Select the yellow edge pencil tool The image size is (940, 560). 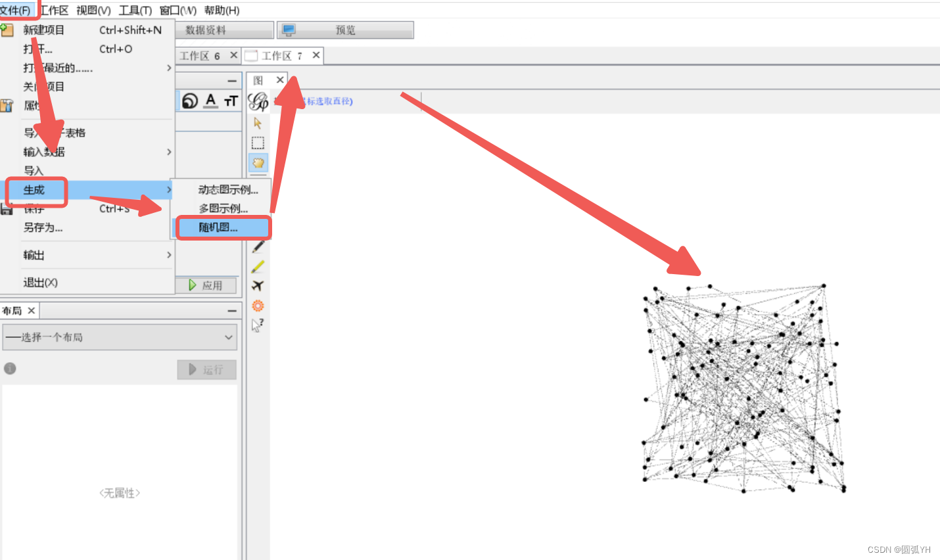click(x=258, y=265)
